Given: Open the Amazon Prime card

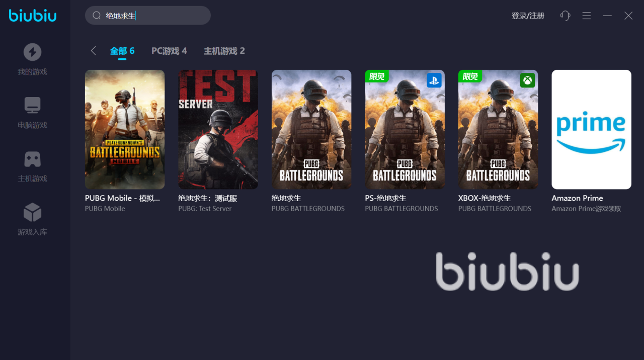Looking at the screenshot, I should pos(592,129).
